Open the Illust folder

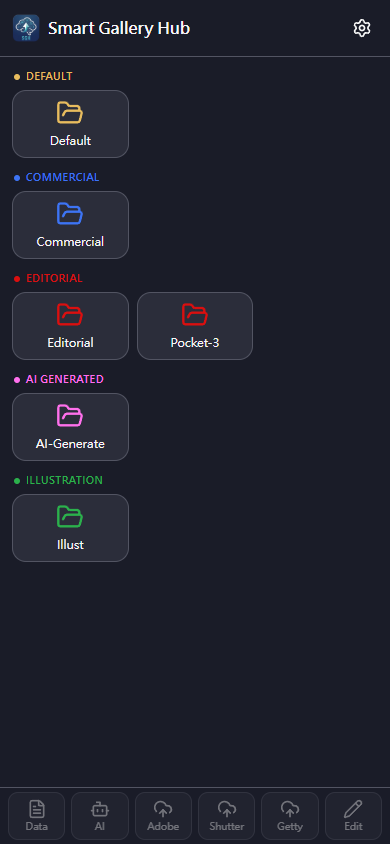(x=70, y=528)
